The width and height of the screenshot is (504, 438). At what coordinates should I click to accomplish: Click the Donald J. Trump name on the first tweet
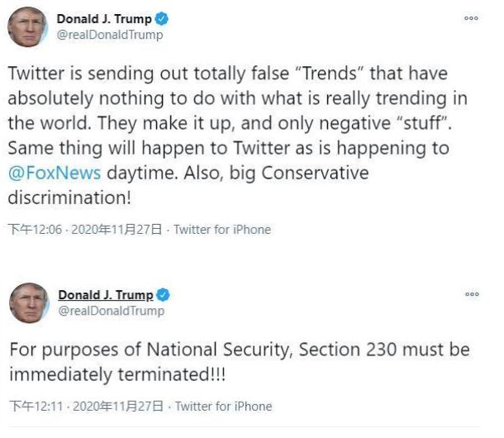click(104, 19)
